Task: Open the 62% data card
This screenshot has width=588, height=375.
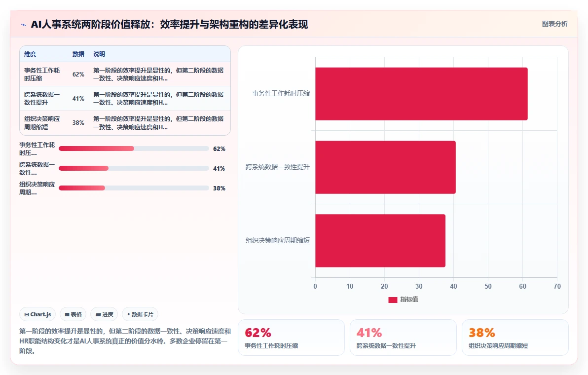Action: [291, 337]
